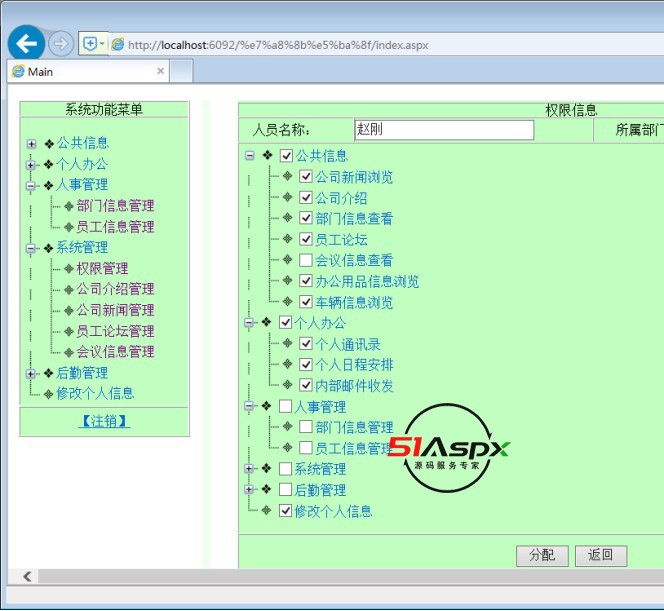This screenshot has height=611, width=664.
Task: Click the browser Forward arrow button
Action: 60,44
